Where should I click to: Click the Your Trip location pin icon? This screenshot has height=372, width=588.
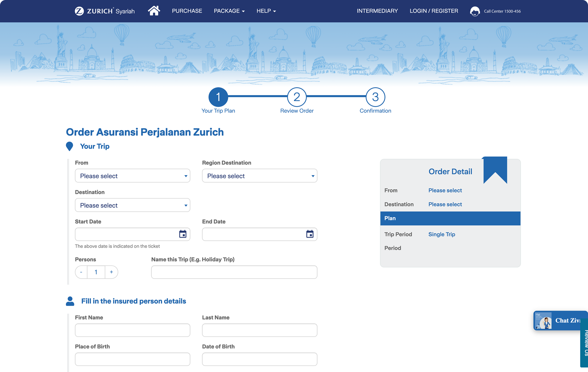click(70, 146)
